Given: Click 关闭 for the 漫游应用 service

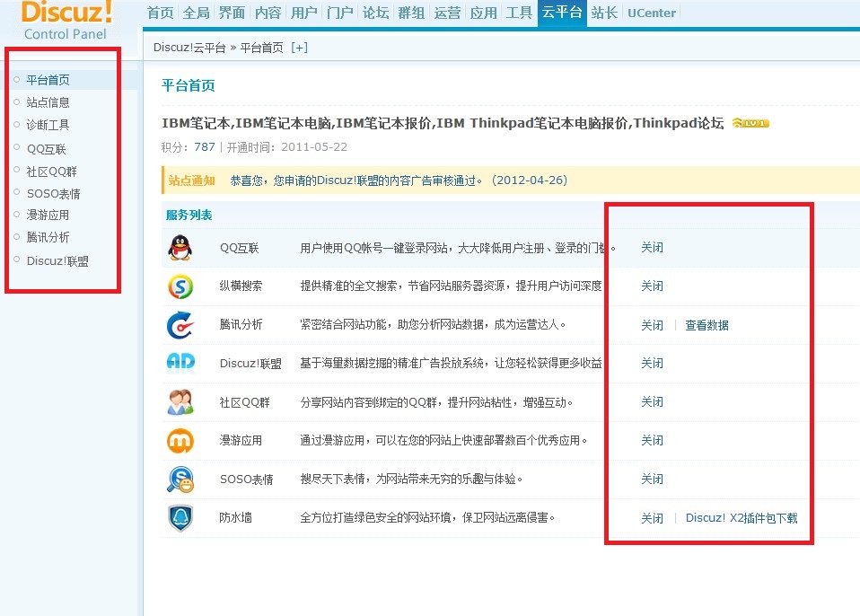Looking at the screenshot, I should [x=652, y=441].
